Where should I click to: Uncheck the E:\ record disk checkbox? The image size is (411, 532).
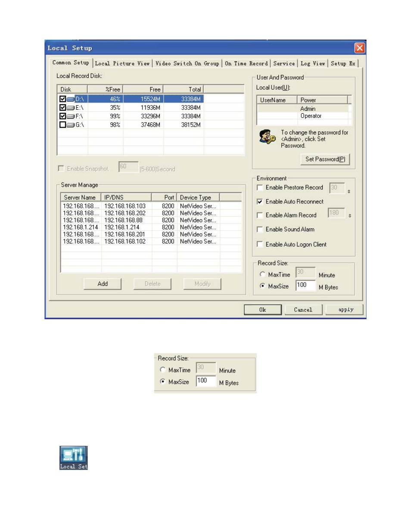(62, 108)
